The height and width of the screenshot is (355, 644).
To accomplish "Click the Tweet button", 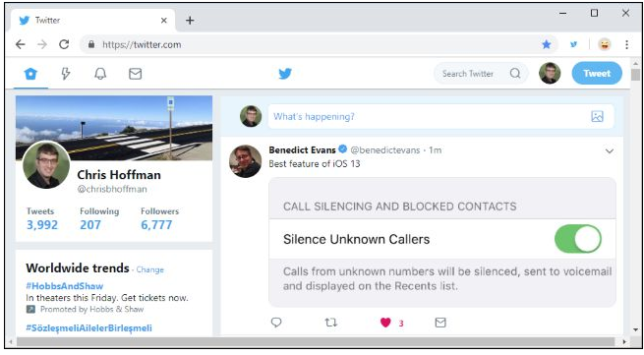I will click(x=597, y=73).
